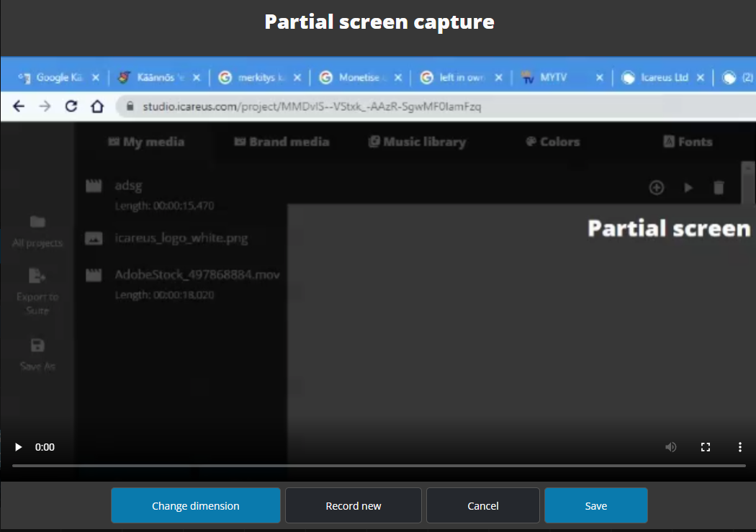This screenshot has width=756, height=532.
Task: Mute the video preview volume
Action: tap(671, 447)
